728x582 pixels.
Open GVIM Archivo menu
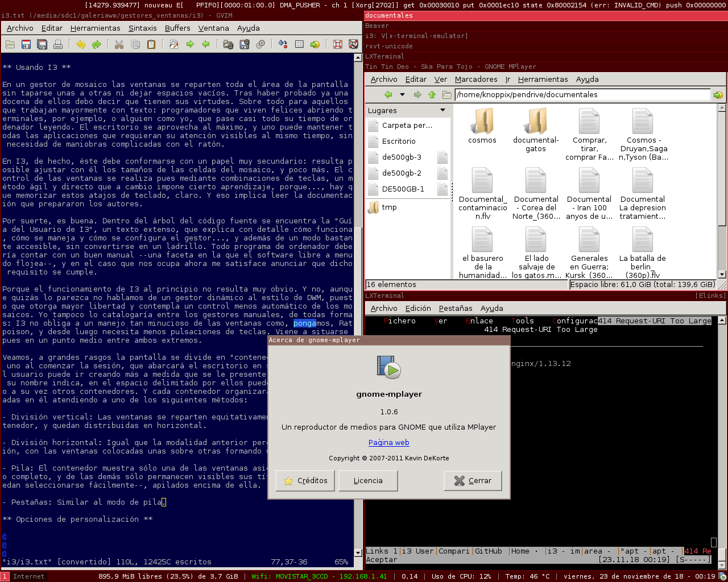[20, 28]
